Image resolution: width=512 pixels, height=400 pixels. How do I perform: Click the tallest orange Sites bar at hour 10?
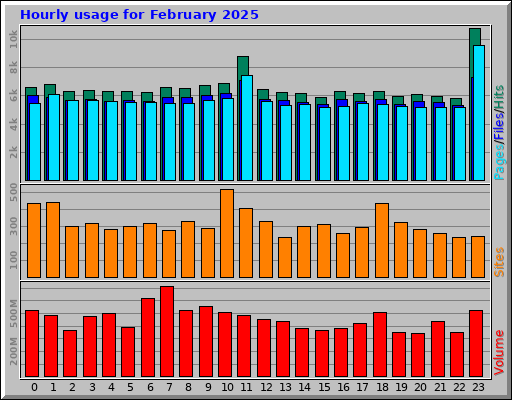click(x=227, y=233)
